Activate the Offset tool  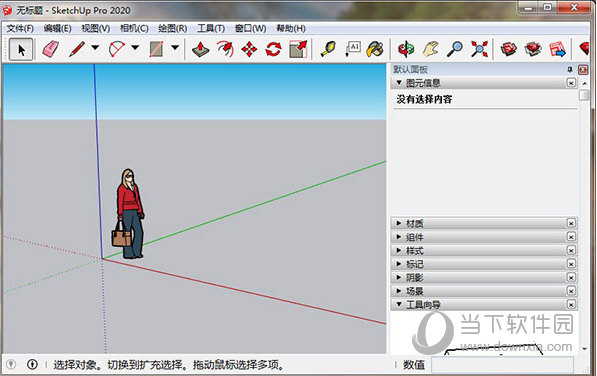225,49
